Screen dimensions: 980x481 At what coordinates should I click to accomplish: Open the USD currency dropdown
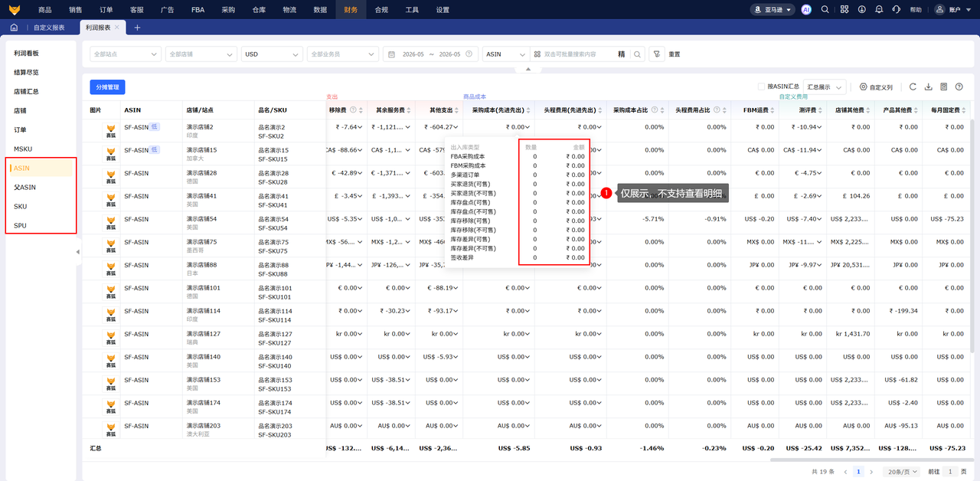tap(271, 54)
